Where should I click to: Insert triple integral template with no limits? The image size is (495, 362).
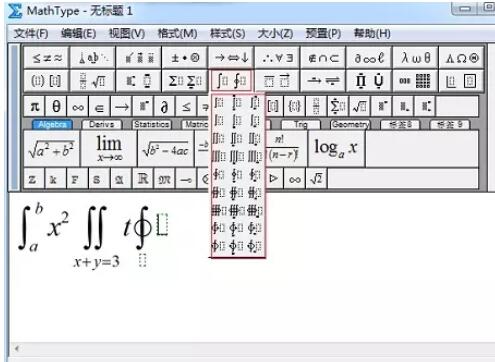coord(219,156)
